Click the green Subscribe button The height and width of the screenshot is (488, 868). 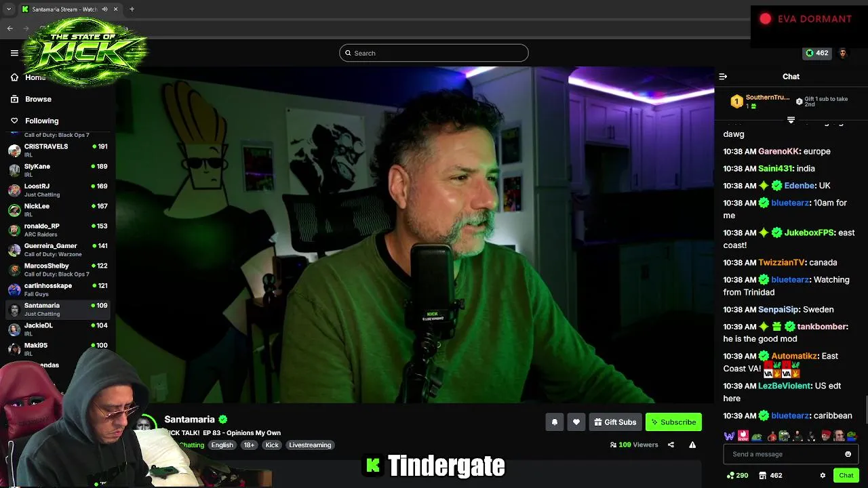tap(673, 422)
